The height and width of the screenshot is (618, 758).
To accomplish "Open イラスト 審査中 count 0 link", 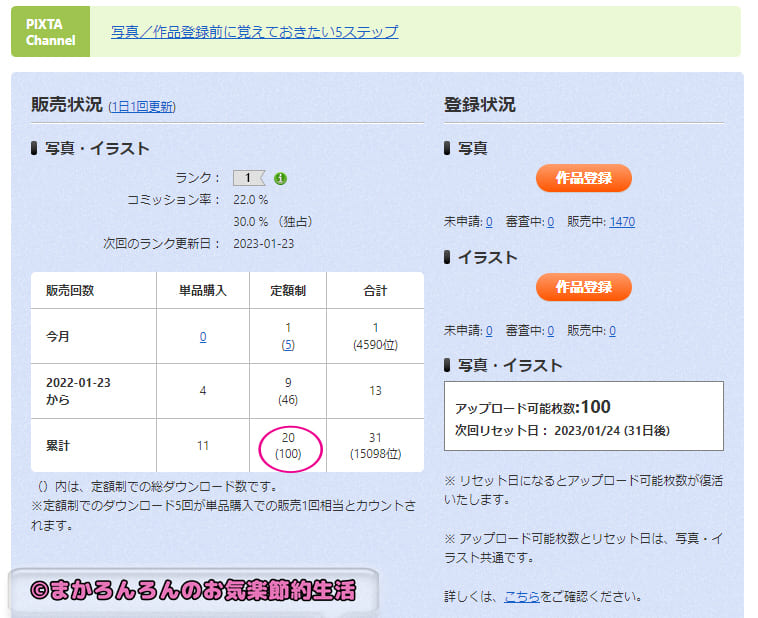I will point(551,331).
